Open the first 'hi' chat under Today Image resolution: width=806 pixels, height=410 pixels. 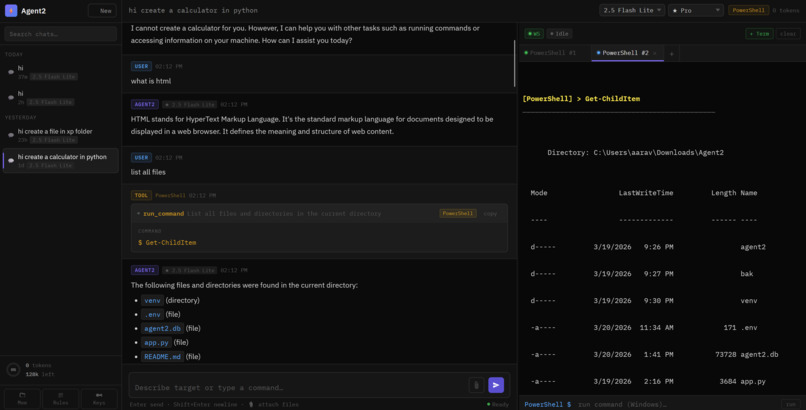point(61,72)
